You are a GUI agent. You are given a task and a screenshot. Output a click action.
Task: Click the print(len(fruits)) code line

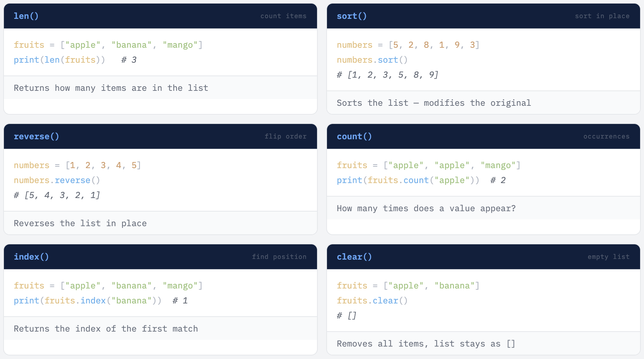[59, 60]
